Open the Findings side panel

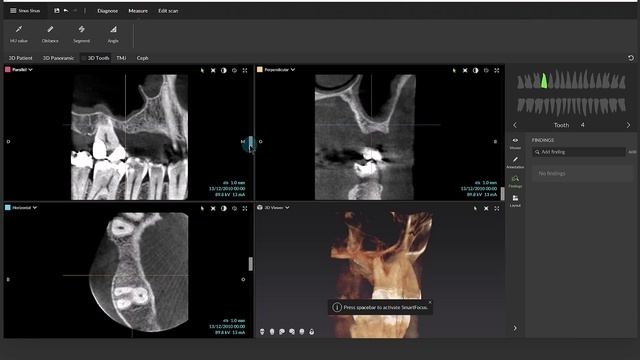[x=515, y=181]
